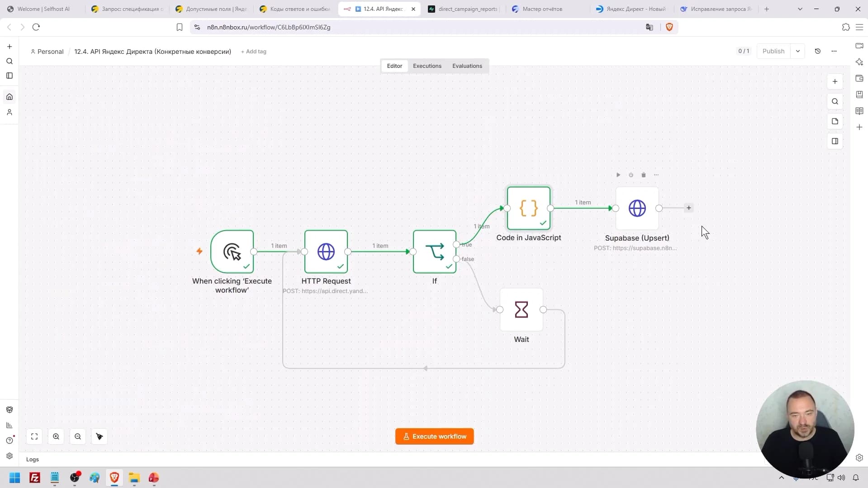Tidy up the workflow nodes

click(100, 436)
